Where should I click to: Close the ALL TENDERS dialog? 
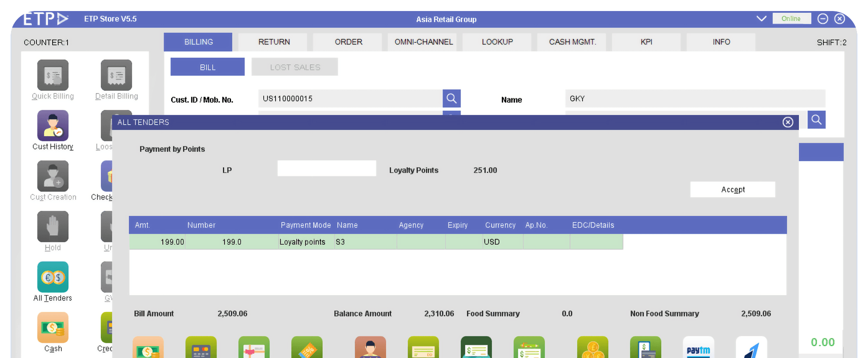pyautogui.click(x=787, y=122)
